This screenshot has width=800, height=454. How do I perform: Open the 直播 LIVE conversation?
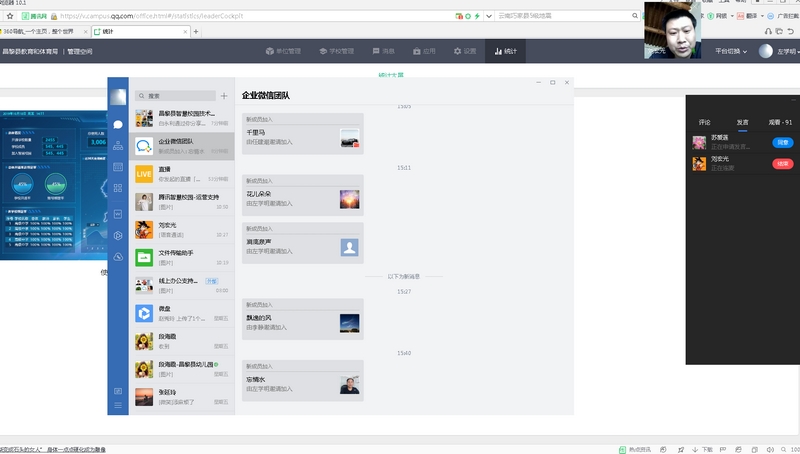pos(182,174)
